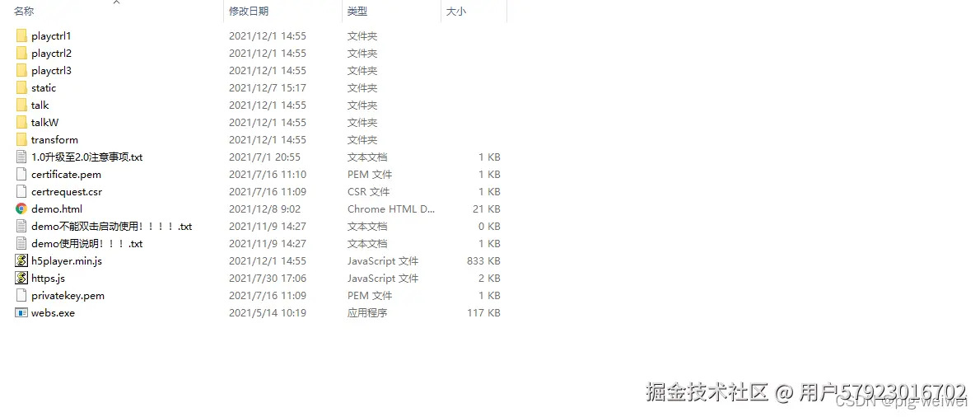Image resolution: width=980 pixels, height=417 pixels.
Task: Select the playctrl1 folder icon
Action: (21, 36)
